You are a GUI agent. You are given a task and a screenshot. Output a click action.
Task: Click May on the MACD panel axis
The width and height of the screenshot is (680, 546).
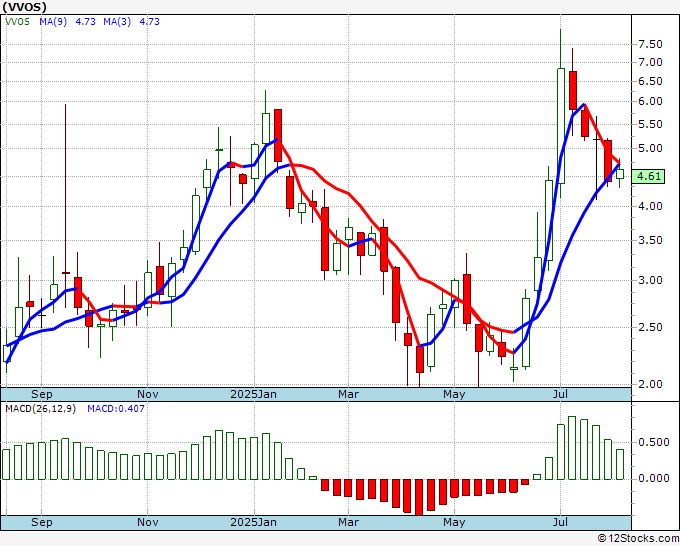coord(454,522)
